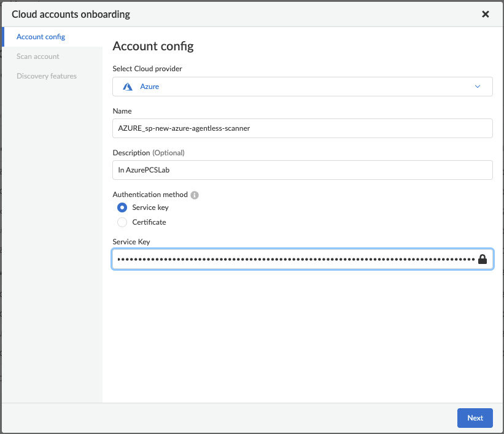This screenshot has height=434, width=504.
Task: Click the Azure logo in provider selector
Action: coord(128,87)
